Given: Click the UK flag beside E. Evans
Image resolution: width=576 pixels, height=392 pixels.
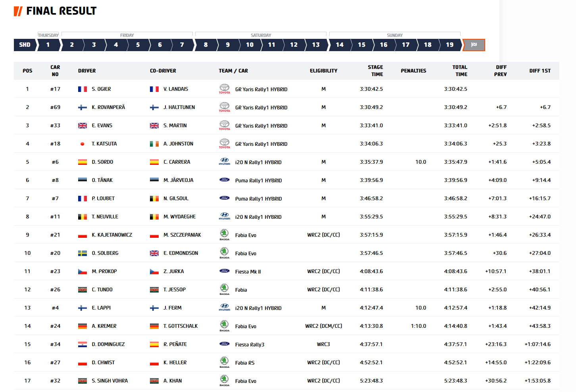Looking at the screenshot, I should 83,126.
